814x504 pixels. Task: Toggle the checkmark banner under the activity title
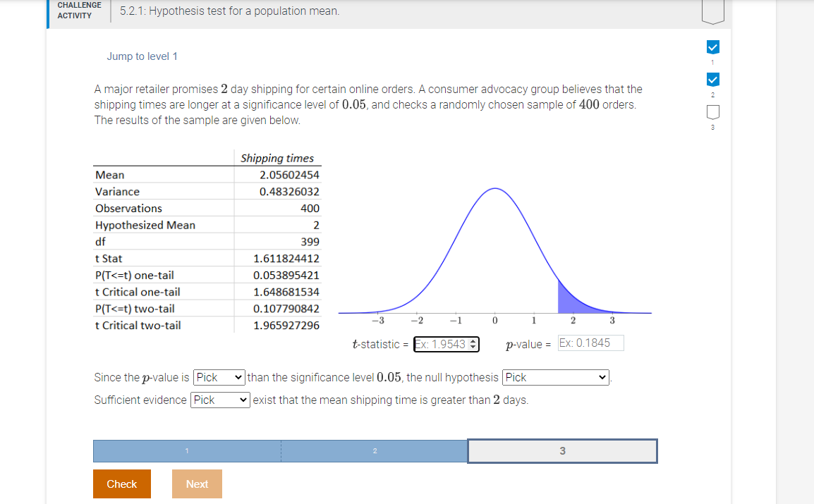coord(713,47)
